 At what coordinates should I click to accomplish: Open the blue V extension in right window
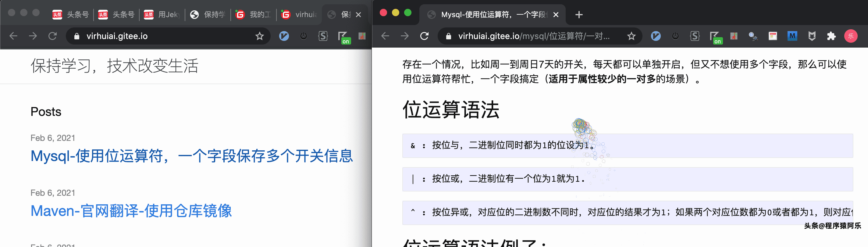(655, 36)
